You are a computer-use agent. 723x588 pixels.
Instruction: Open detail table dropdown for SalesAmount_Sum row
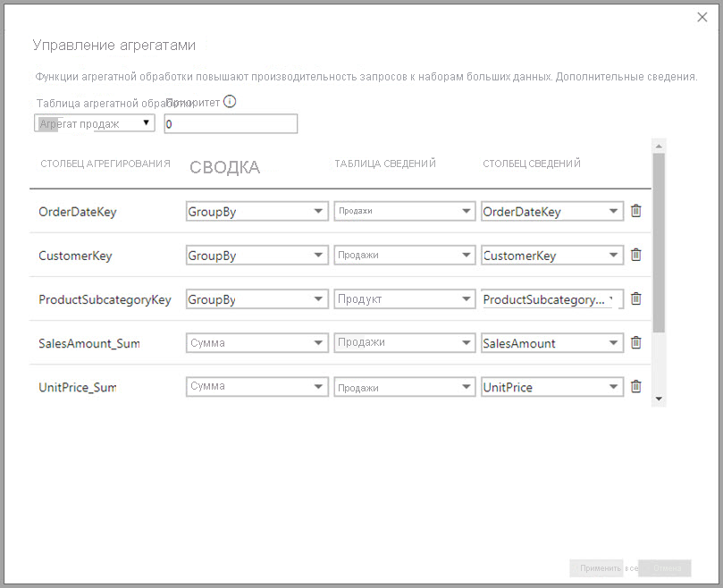point(405,342)
